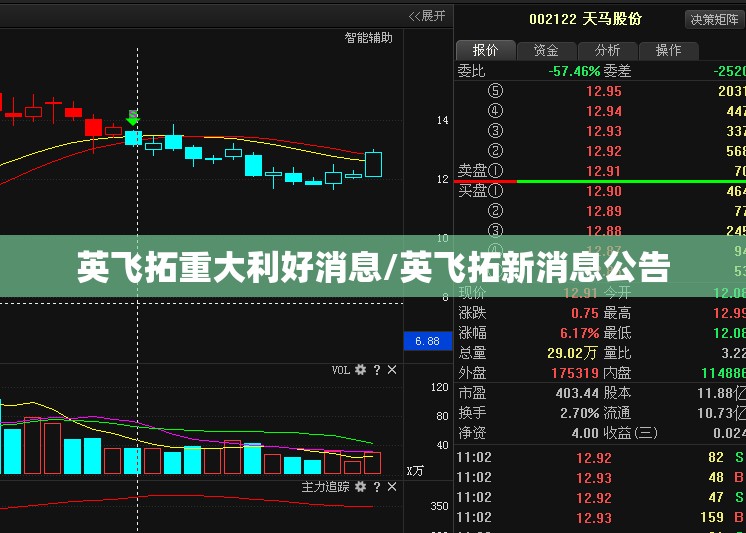The image size is (746, 533).
Task: Click the 外盘 value 175319
Action: pyautogui.click(x=575, y=373)
